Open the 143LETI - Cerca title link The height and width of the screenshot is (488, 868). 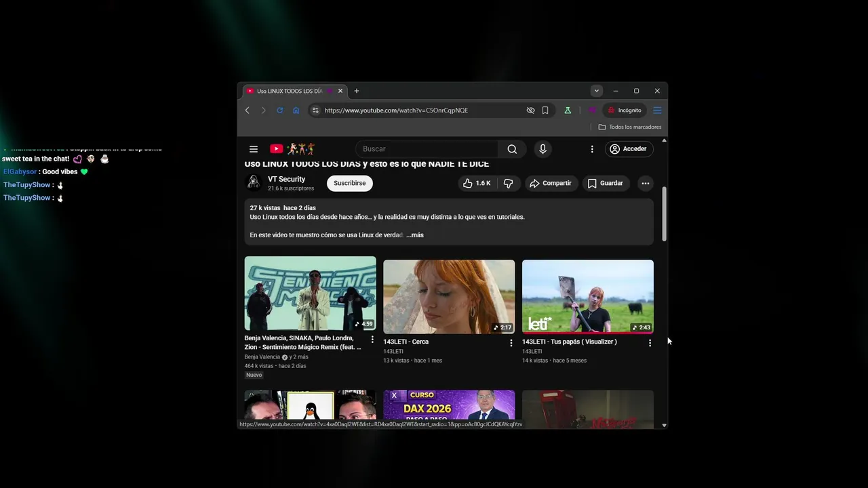click(406, 342)
